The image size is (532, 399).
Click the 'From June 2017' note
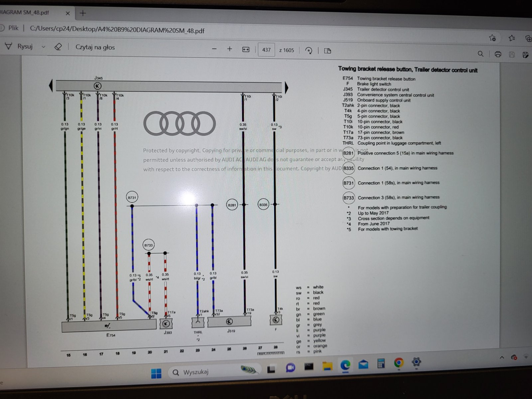pyautogui.click(x=374, y=224)
